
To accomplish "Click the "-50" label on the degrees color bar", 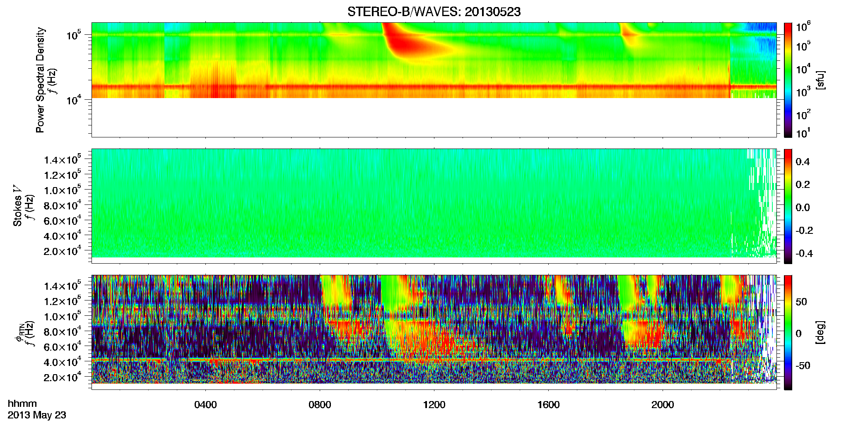I will coord(803,366).
